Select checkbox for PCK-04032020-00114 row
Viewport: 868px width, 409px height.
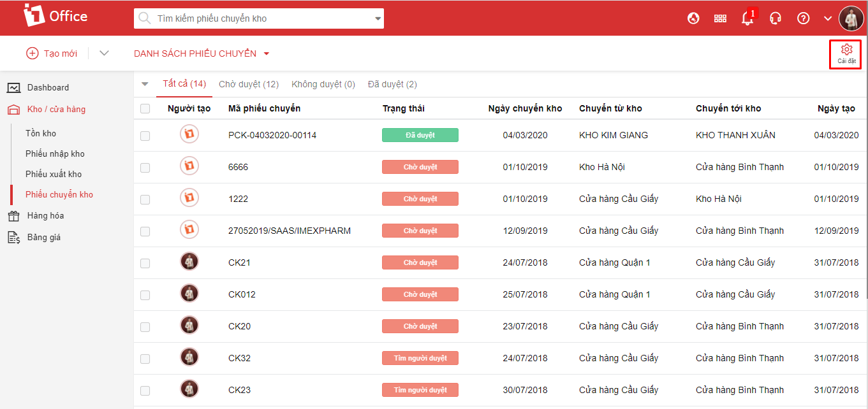click(145, 136)
